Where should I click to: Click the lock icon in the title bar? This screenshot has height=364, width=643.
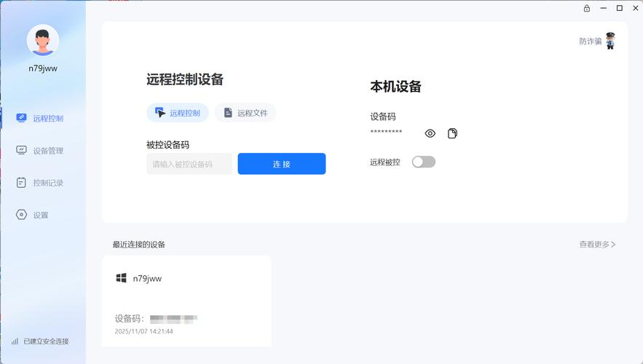[587, 8]
